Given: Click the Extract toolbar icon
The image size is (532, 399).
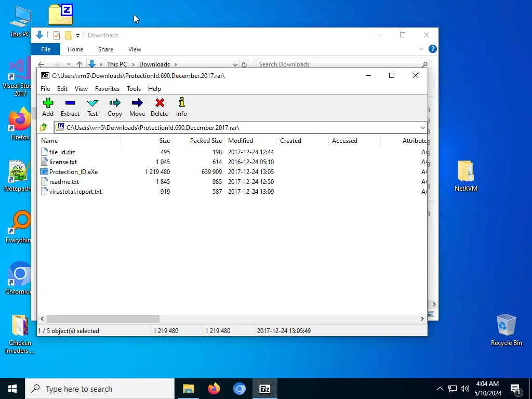Looking at the screenshot, I should pyautogui.click(x=70, y=107).
